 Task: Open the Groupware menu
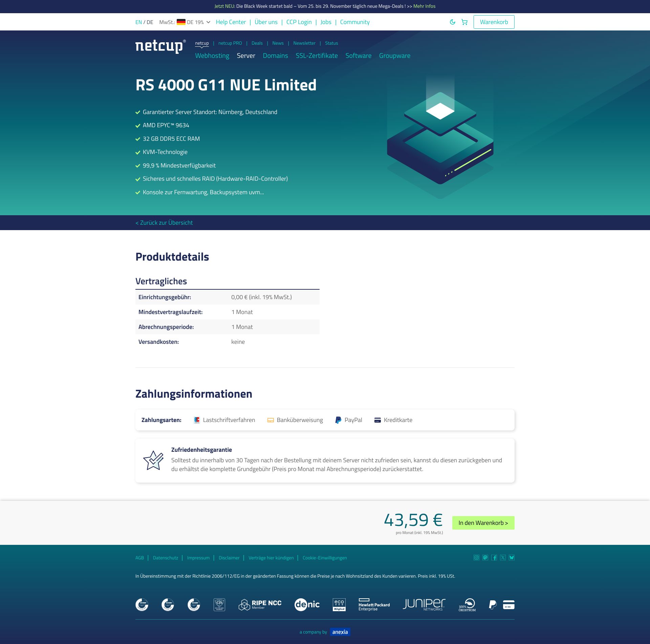pyautogui.click(x=395, y=56)
